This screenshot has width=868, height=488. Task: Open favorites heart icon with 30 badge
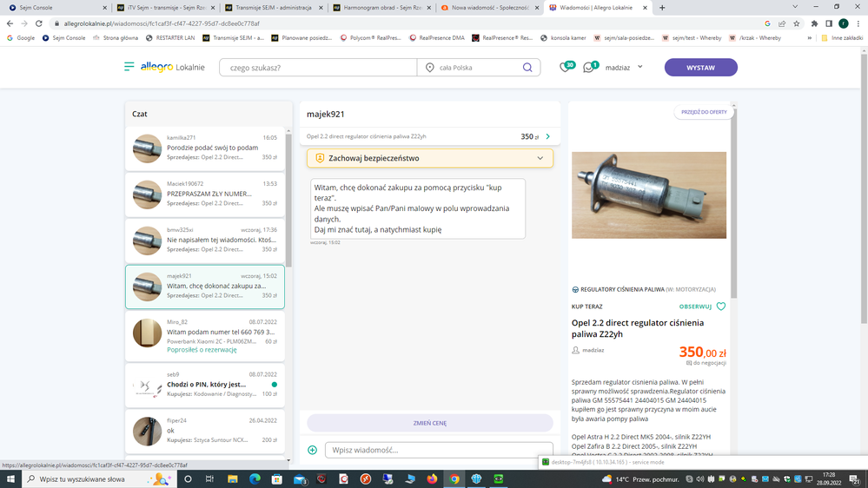click(x=566, y=67)
